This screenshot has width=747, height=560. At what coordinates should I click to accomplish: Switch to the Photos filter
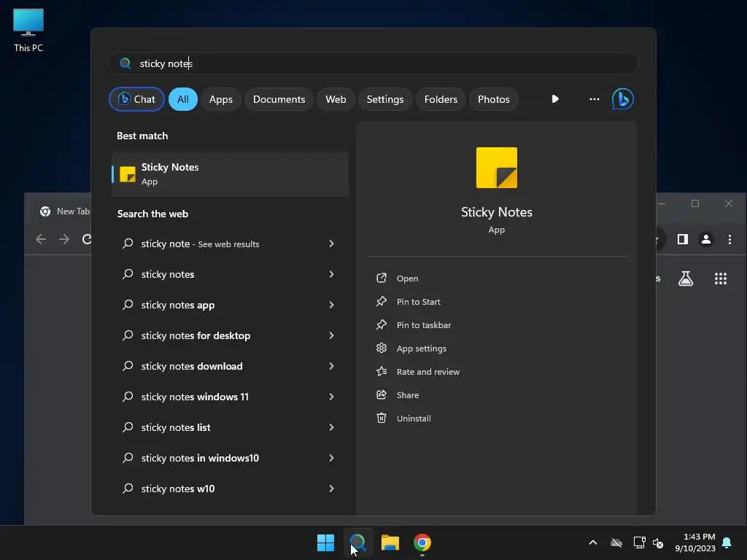tap(494, 99)
